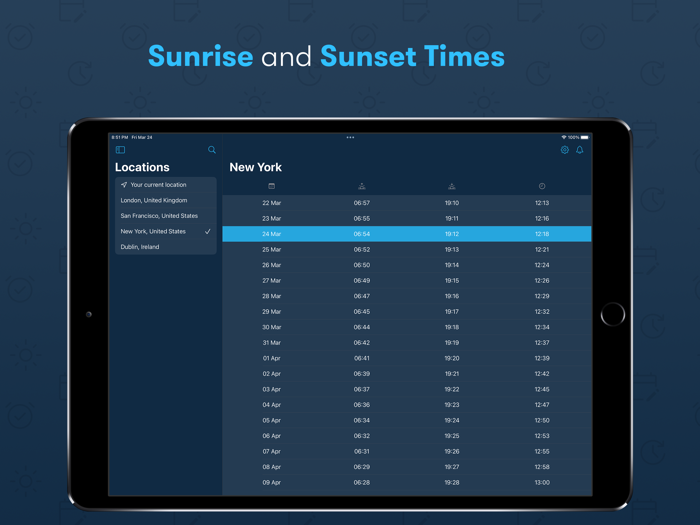The height and width of the screenshot is (525, 700).
Task: Open notifications bell icon
Action: tap(579, 150)
